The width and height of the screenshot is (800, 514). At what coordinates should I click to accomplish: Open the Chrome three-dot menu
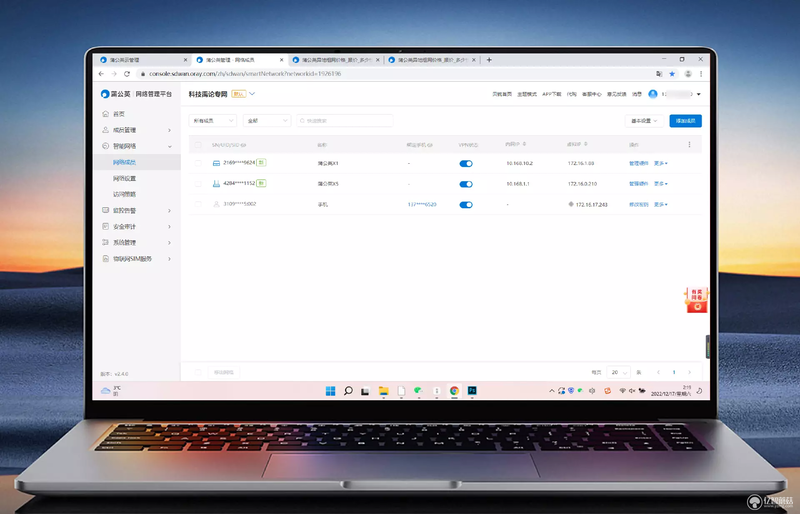pos(701,74)
